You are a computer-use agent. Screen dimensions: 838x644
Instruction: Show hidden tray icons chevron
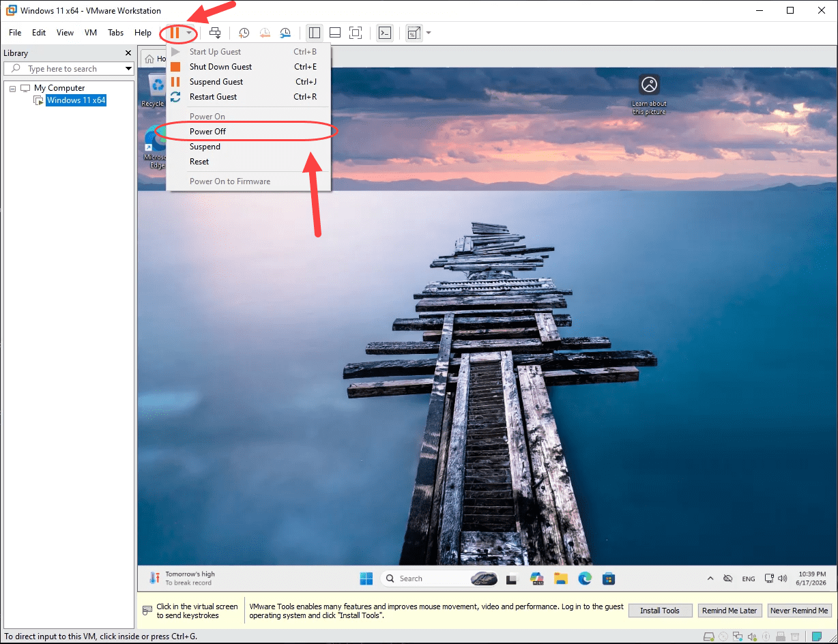coord(710,579)
